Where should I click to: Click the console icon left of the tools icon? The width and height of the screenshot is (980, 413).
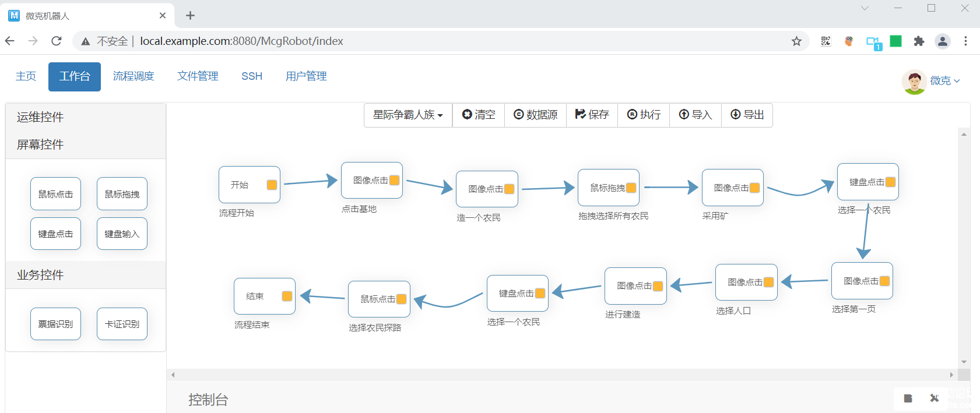point(908,398)
